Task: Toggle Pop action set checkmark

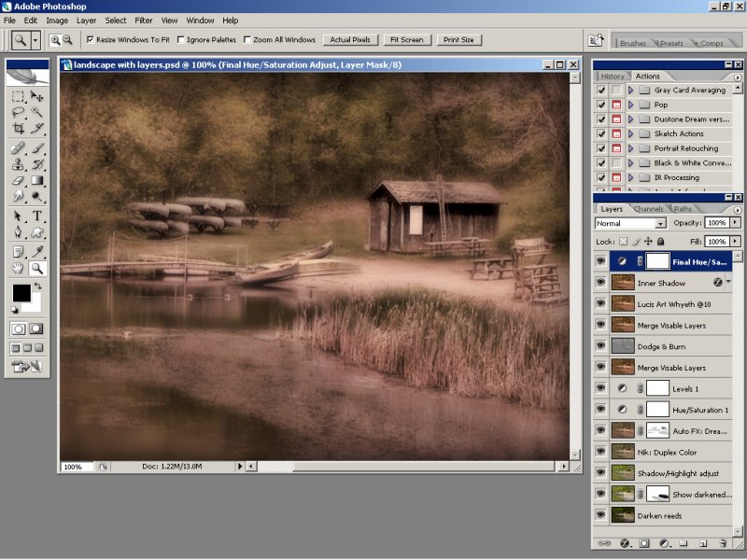Action: click(601, 105)
